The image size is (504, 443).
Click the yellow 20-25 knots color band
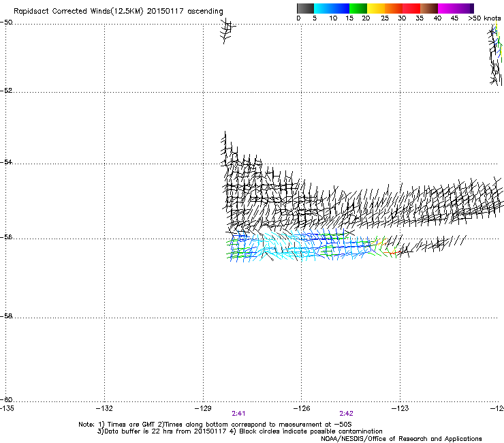pos(376,8)
